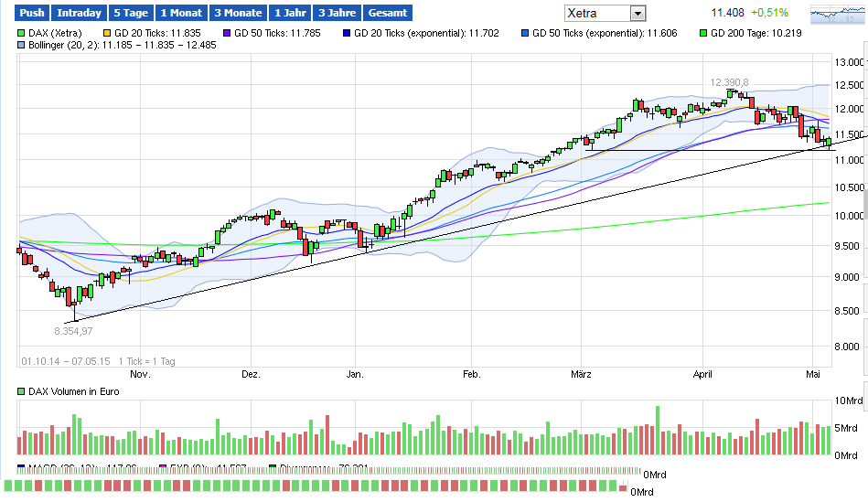Screen dimensions: 868x502
Task: Select the 5 Tage time range
Action: coord(130,14)
